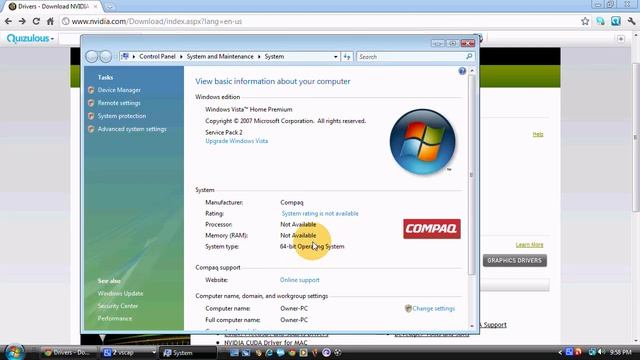The height and width of the screenshot is (360, 640).
Task: Click the Control Panel icon in the address bar
Action: click(x=125, y=56)
